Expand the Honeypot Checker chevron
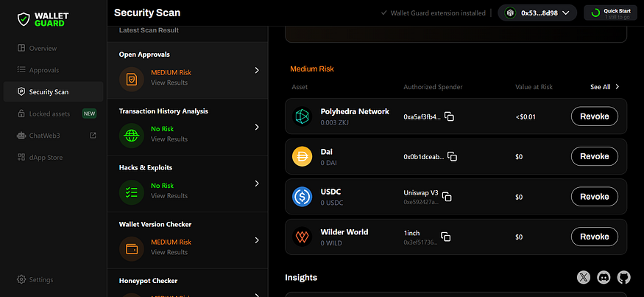 [257, 295]
